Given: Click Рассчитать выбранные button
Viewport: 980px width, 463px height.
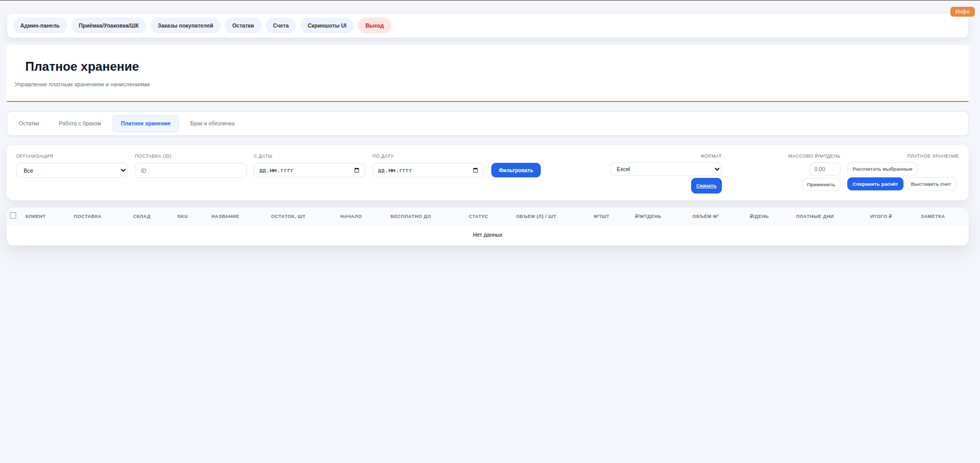Looking at the screenshot, I should (882, 169).
